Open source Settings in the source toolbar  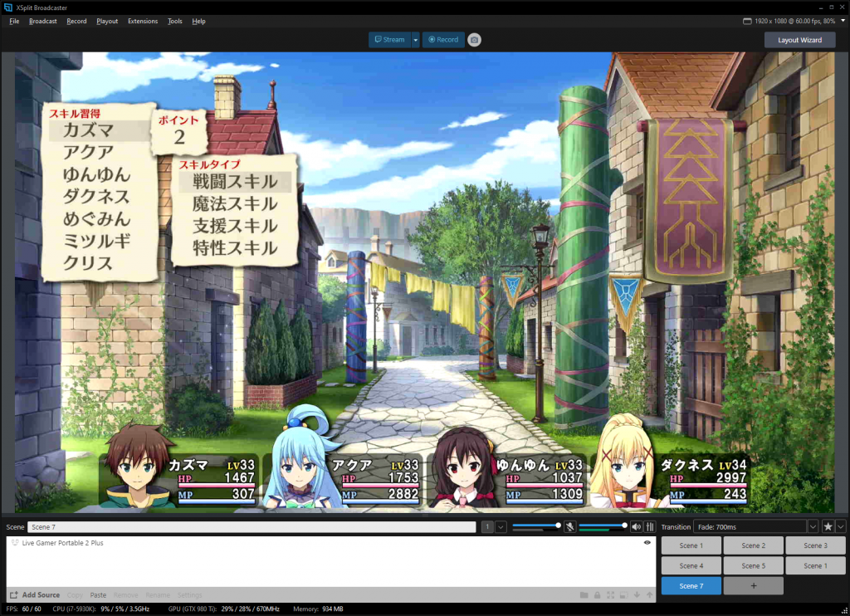(x=190, y=595)
